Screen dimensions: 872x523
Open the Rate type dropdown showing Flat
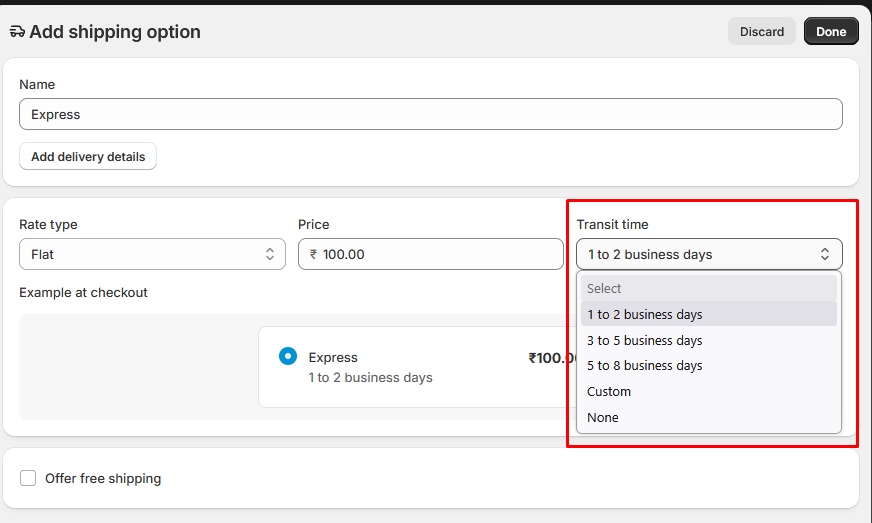(x=152, y=254)
